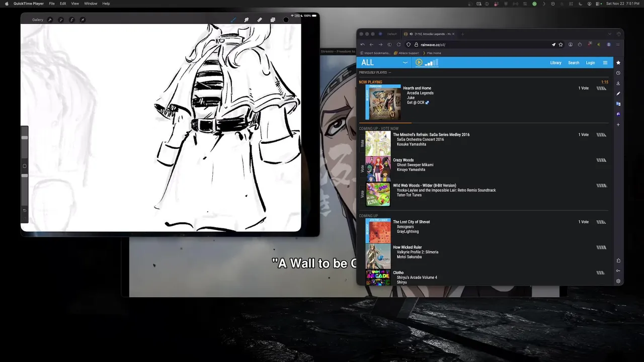The image size is (644, 362).
Task: Open Plex Home bookmark
Action: point(433,53)
